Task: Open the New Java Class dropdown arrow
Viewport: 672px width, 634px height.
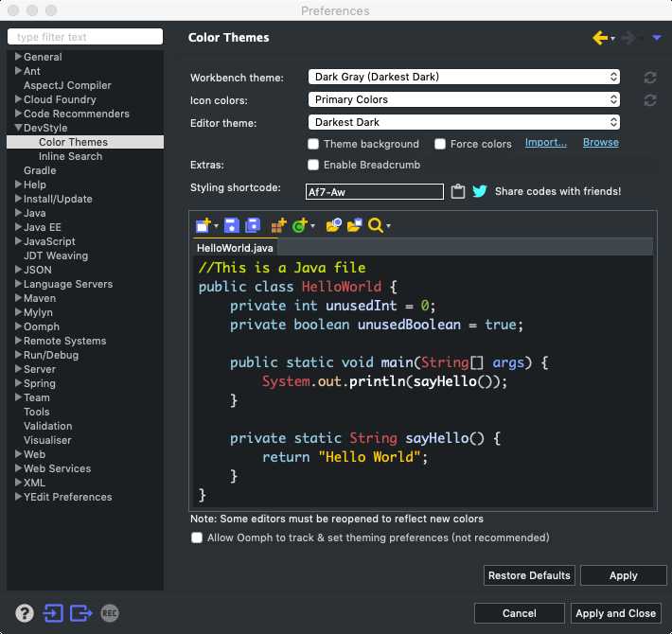Action: [x=313, y=226]
